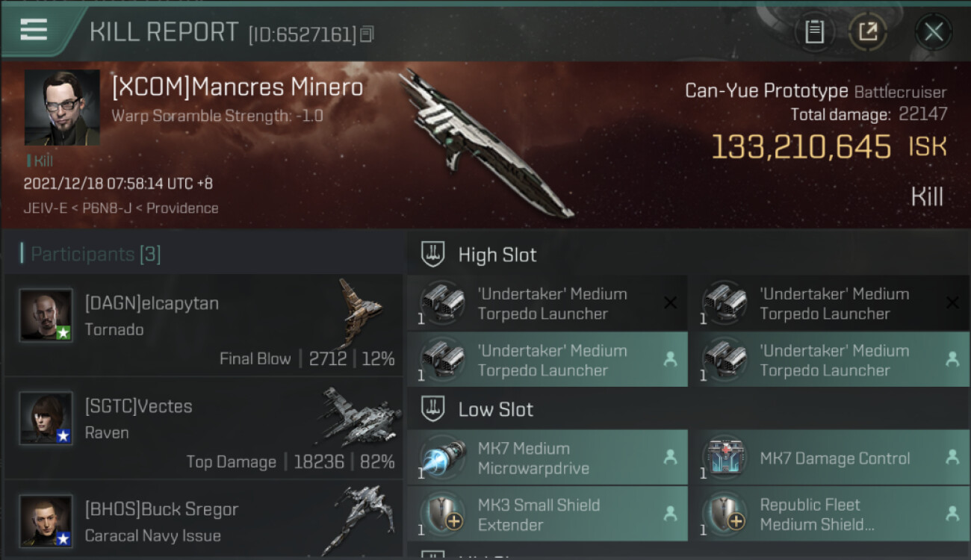
Task: Open the Vectes Raven participant entry
Action: coord(203,428)
